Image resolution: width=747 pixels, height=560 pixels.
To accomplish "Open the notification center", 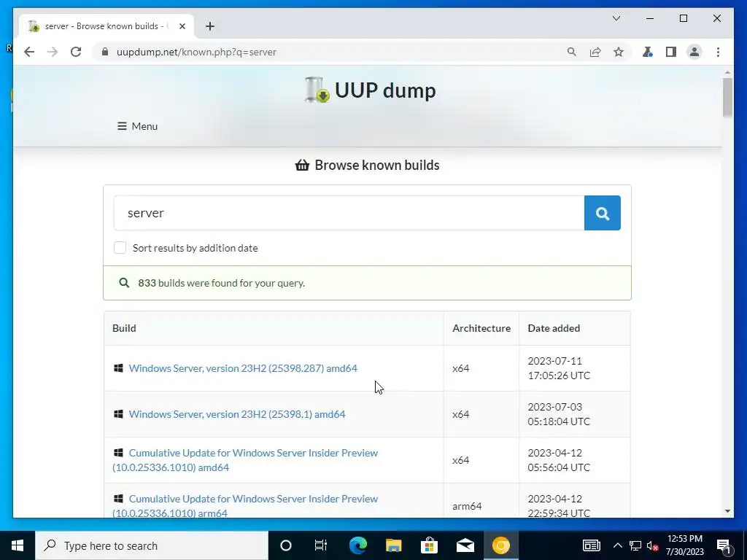I will tap(724, 545).
